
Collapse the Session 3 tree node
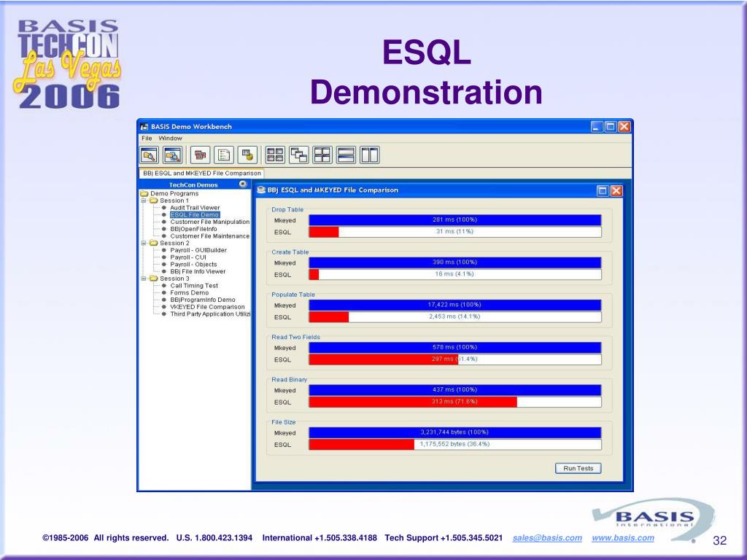point(144,279)
